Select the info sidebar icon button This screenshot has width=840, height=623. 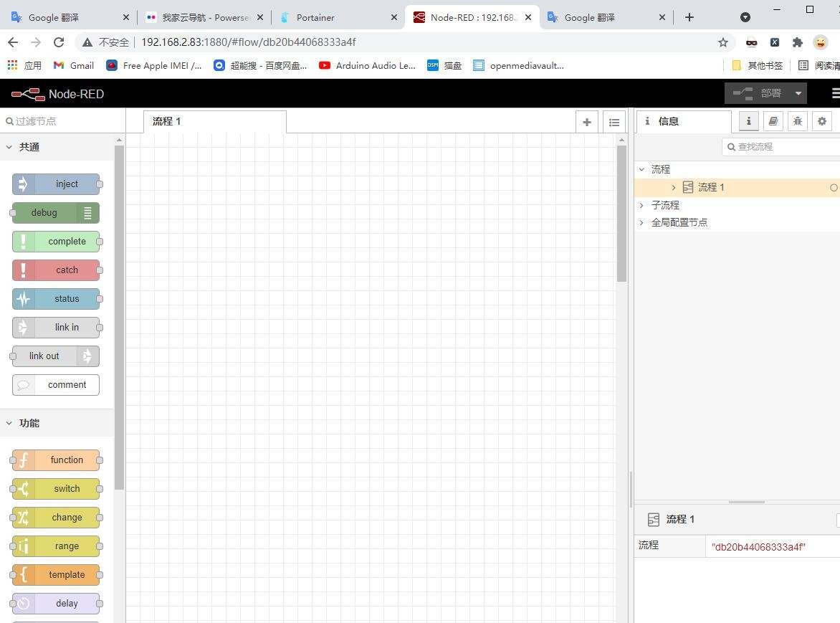coord(748,121)
